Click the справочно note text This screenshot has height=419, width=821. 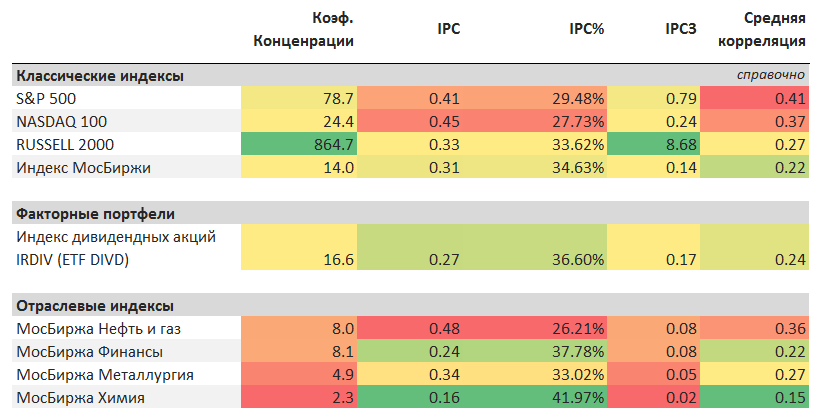click(x=770, y=75)
